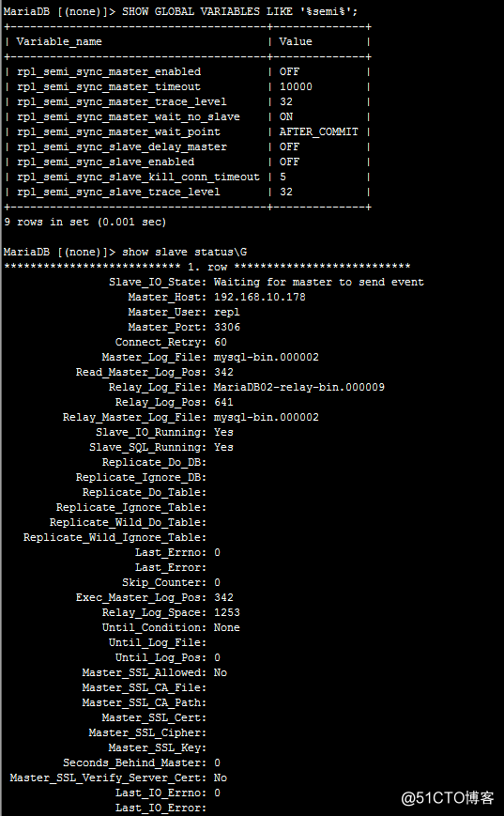This screenshot has width=504, height=816.
Task: Select the rpl_semi_sync_master_timeout value 10000
Action: (296, 87)
